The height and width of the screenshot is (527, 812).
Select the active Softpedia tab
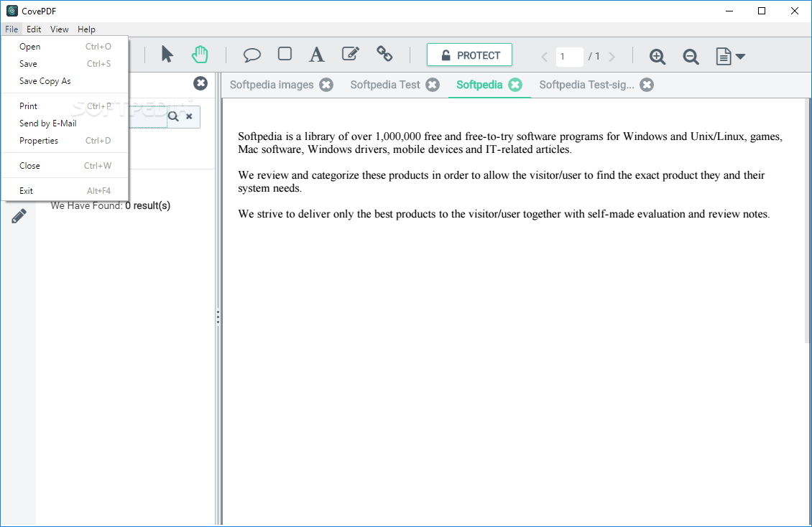(x=479, y=85)
